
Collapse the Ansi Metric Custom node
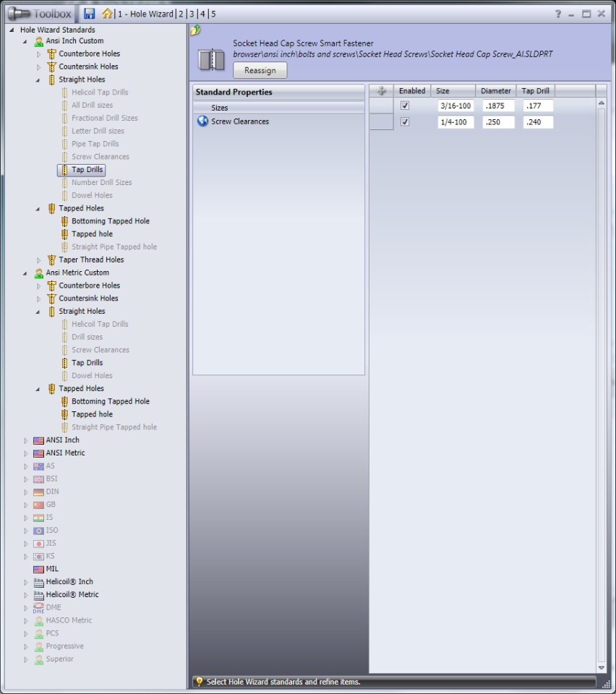[25, 273]
